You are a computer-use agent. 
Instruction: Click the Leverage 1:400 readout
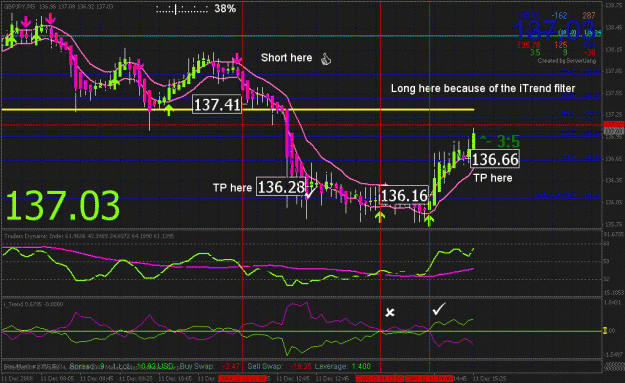(343, 366)
